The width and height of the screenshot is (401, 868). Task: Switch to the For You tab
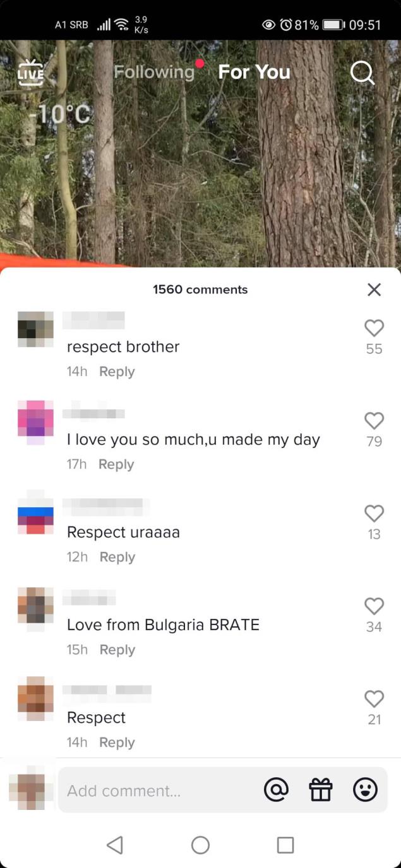tap(254, 72)
